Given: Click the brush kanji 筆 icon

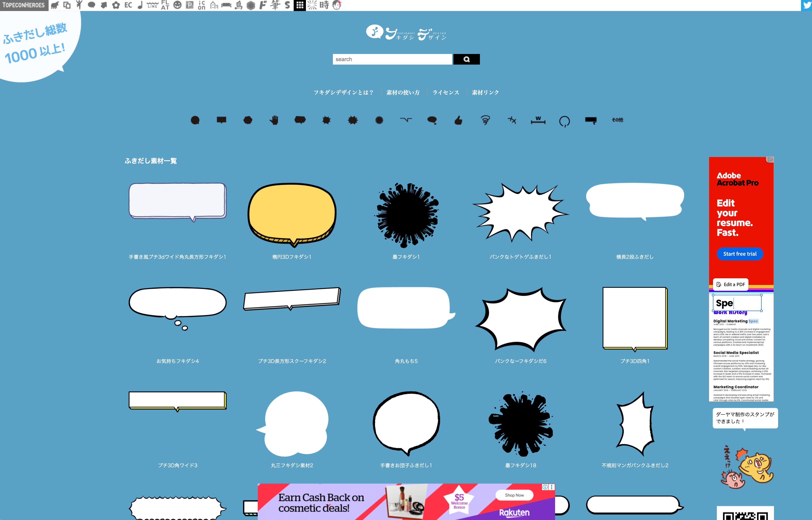Looking at the screenshot, I should tap(275, 5).
